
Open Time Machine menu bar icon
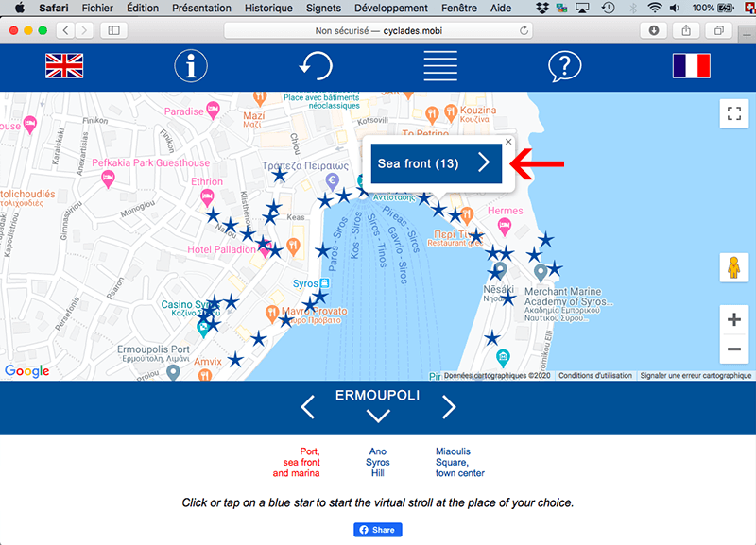click(608, 8)
